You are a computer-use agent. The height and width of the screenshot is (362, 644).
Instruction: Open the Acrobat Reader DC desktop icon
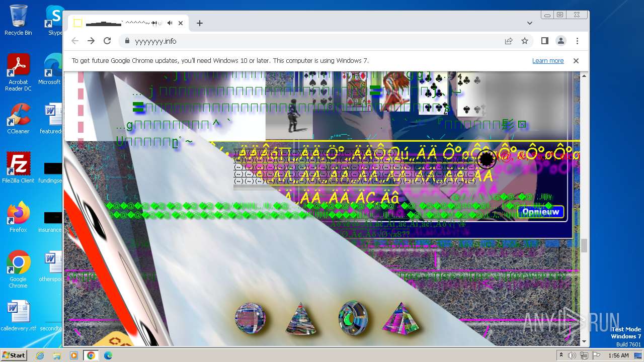[18, 72]
